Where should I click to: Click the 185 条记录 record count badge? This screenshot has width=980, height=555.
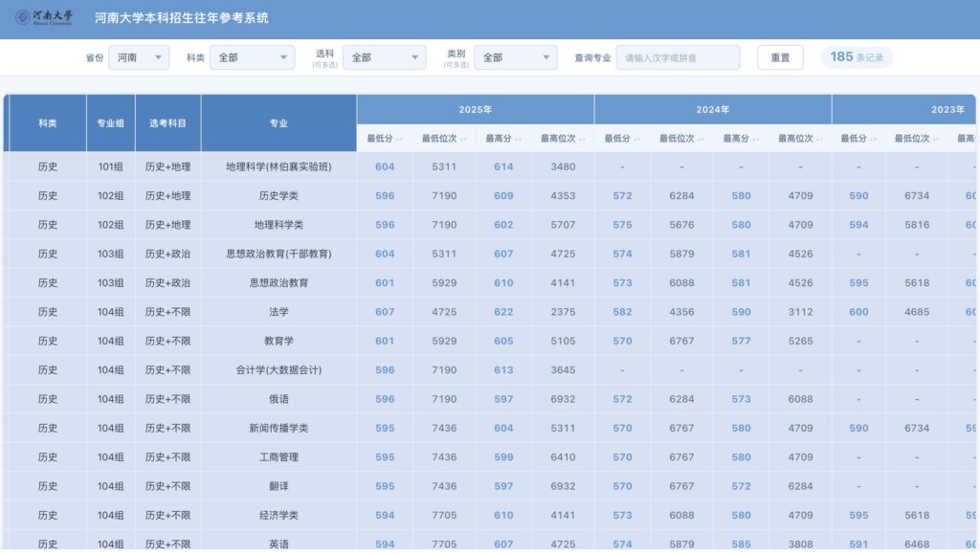857,56
